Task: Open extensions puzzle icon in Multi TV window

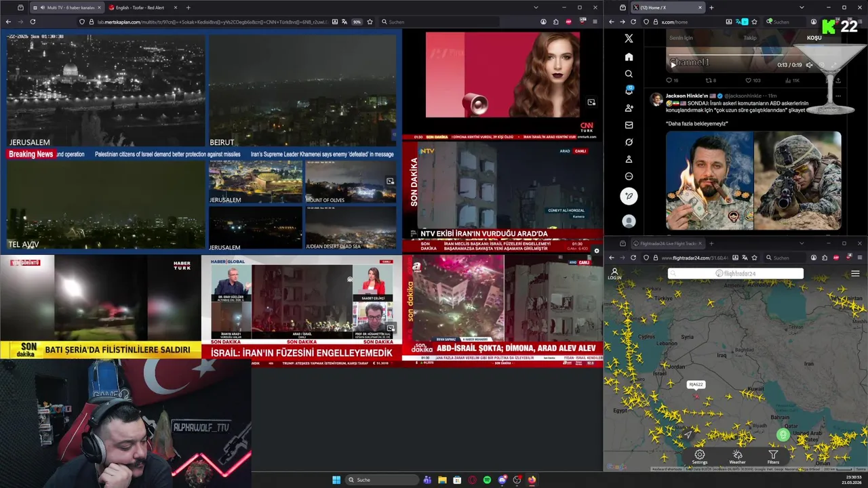Action: pos(555,22)
